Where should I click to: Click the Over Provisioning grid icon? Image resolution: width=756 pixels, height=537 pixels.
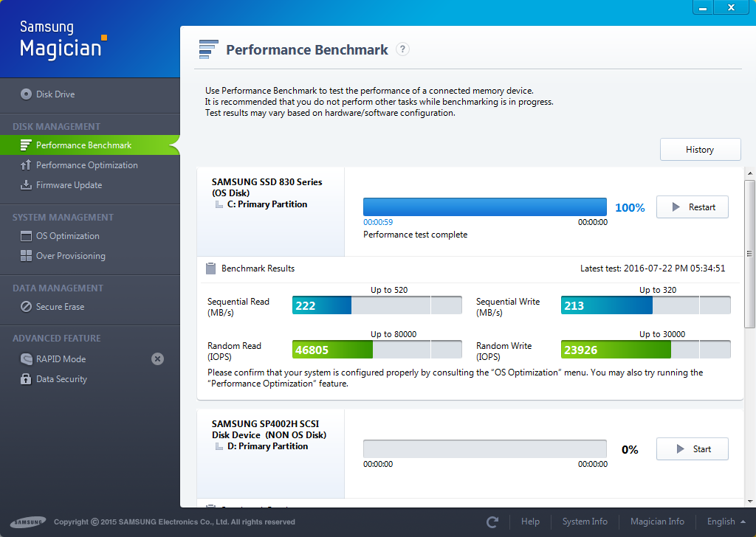(26, 256)
